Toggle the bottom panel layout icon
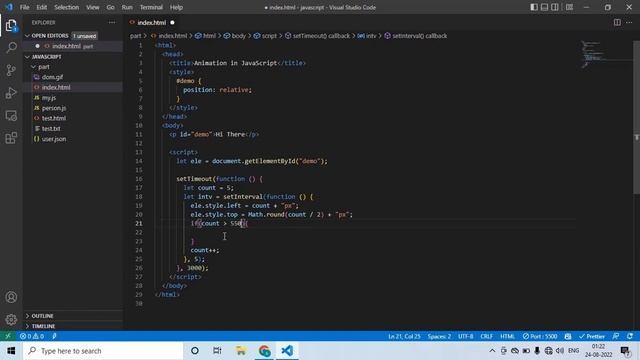The height and width of the screenshot is (360, 640). [544, 7]
